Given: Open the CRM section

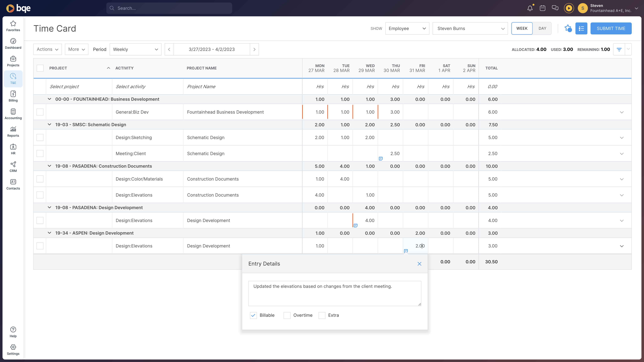Looking at the screenshot, I should [x=13, y=167].
